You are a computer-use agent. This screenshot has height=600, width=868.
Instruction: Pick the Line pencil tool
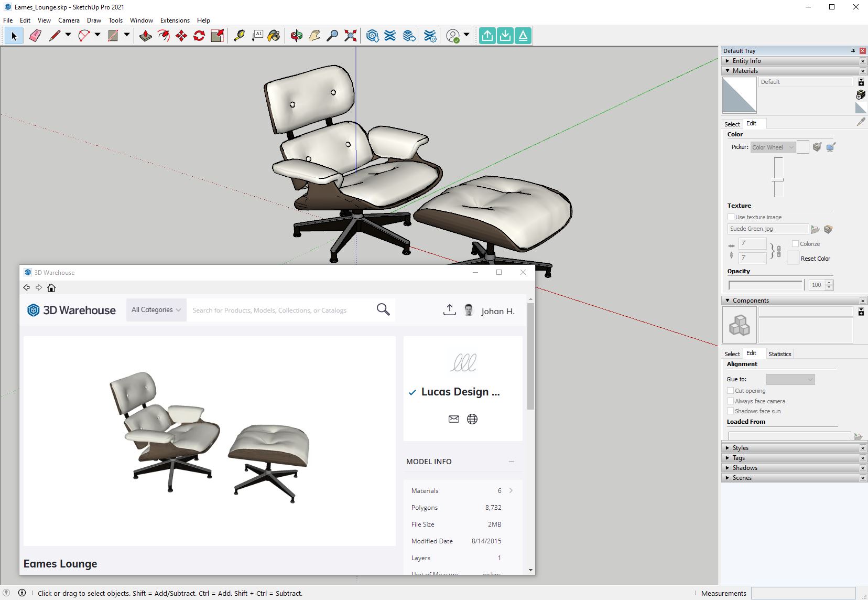[55, 36]
